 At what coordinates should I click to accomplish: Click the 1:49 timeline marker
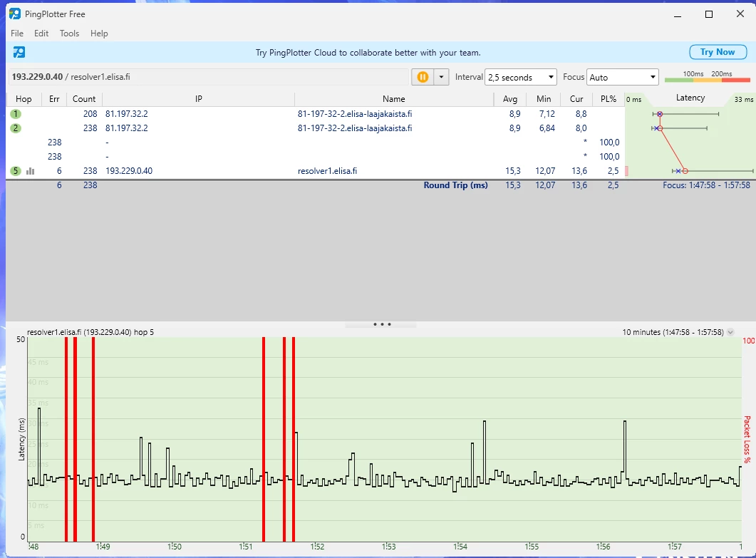[103, 547]
